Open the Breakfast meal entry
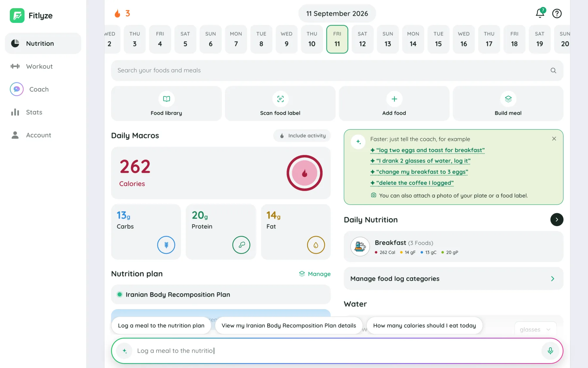This screenshot has height=368, width=588. pos(453,247)
